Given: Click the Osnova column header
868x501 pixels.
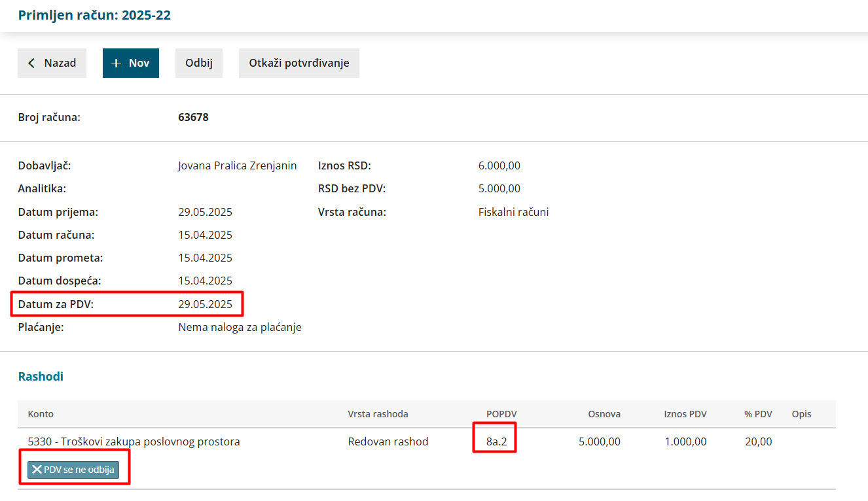Looking at the screenshot, I should tap(604, 414).
